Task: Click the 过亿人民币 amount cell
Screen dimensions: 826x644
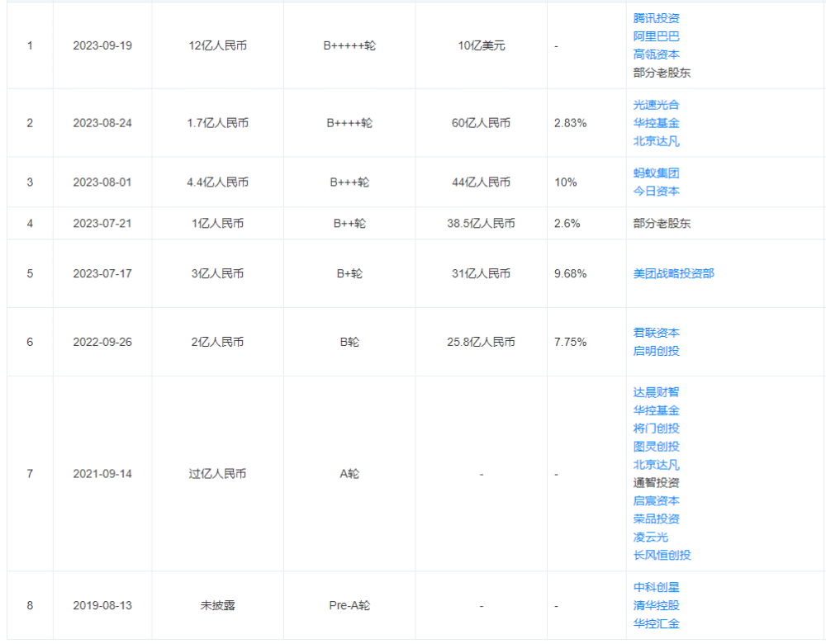Action: (217, 474)
